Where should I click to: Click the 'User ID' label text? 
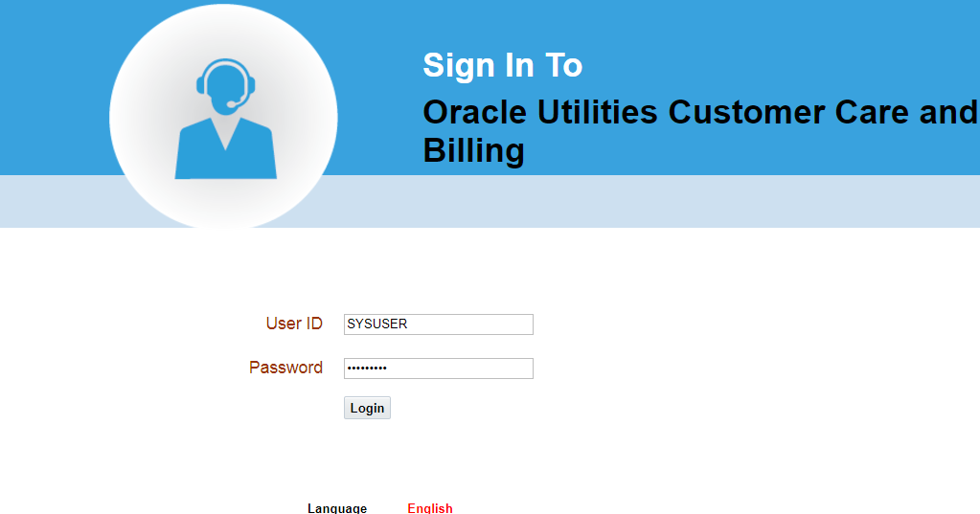294,324
